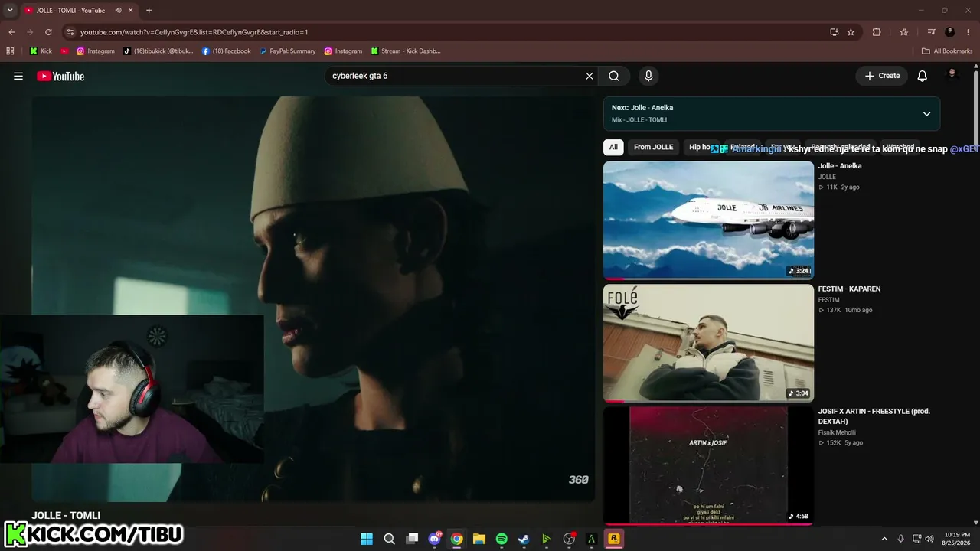Open Discord from the taskbar
This screenshot has width=980, height=551.
click(434, 539)
